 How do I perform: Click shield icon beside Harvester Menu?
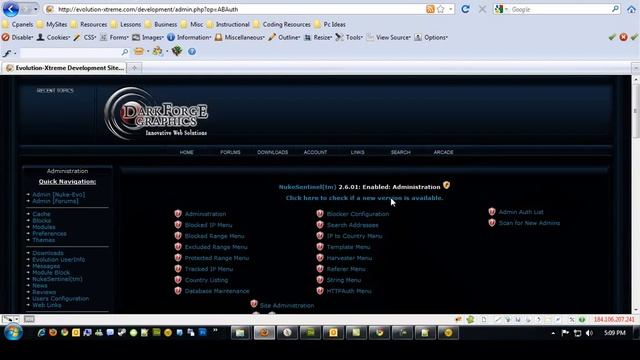(x=320, y=258)
